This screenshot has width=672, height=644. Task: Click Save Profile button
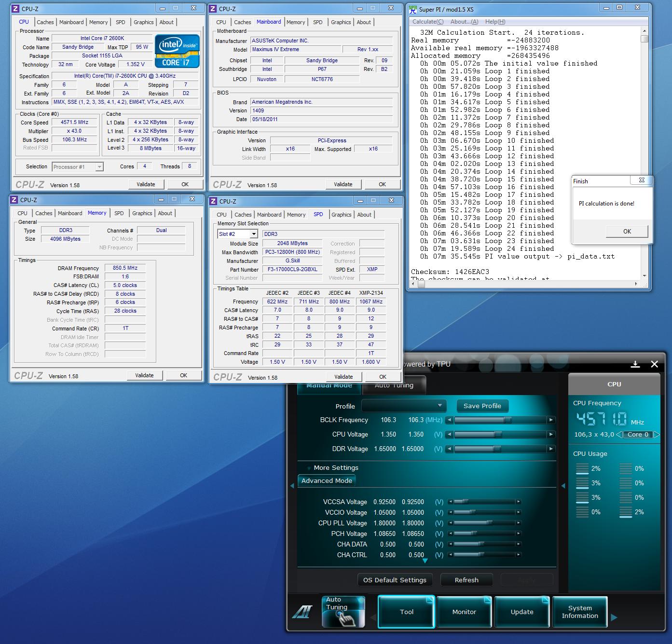(482, 406)
